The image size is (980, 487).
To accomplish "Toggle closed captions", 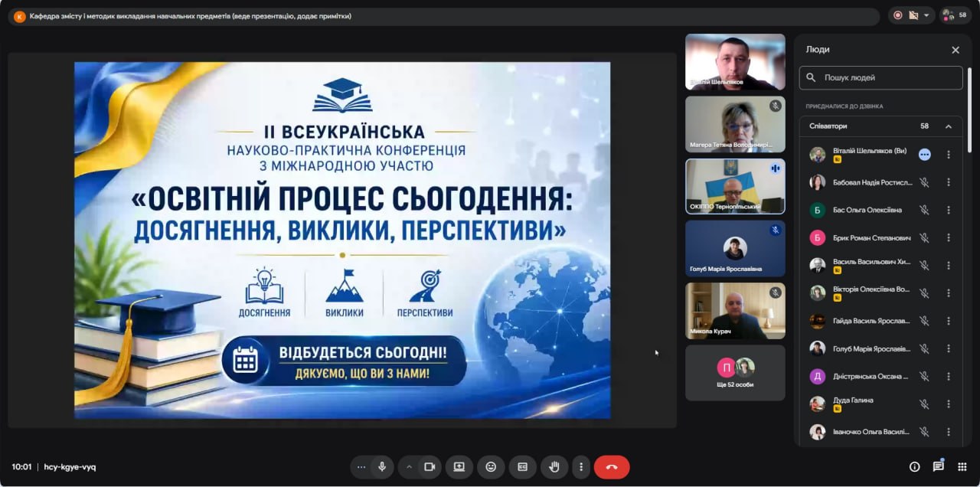I will pyautogui.click(x=523, y=466).
